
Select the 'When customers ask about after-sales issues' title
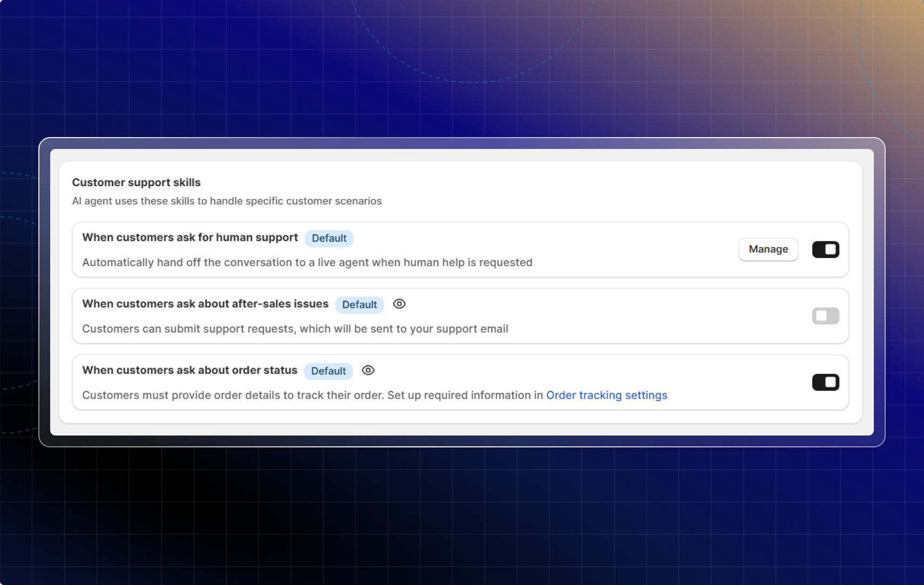click(x=205, y=304)
